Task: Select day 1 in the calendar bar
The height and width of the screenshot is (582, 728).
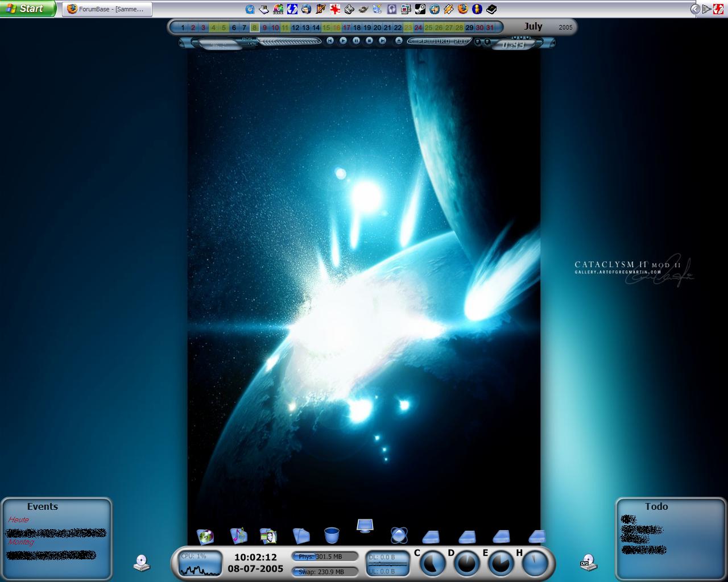Action: pyautogui.click(x=183, y=27)
